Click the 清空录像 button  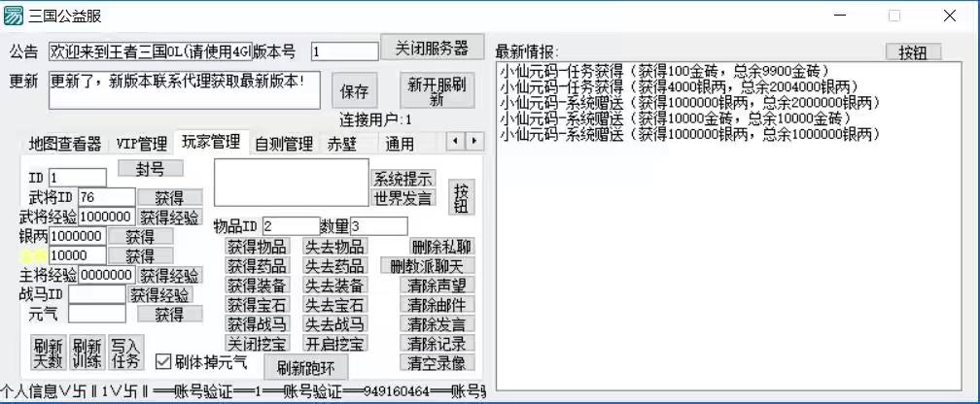coord(437,362)
